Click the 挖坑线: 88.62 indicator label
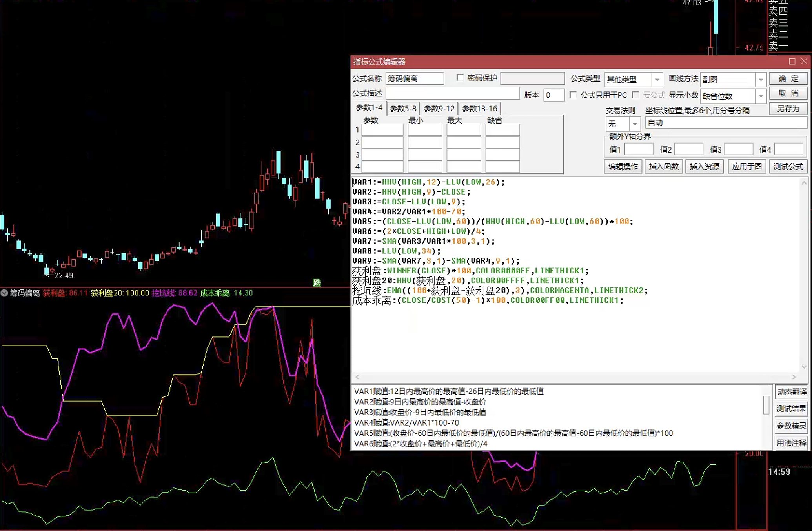Viewport: 812px width, 531px height. [x=175, y=293]
